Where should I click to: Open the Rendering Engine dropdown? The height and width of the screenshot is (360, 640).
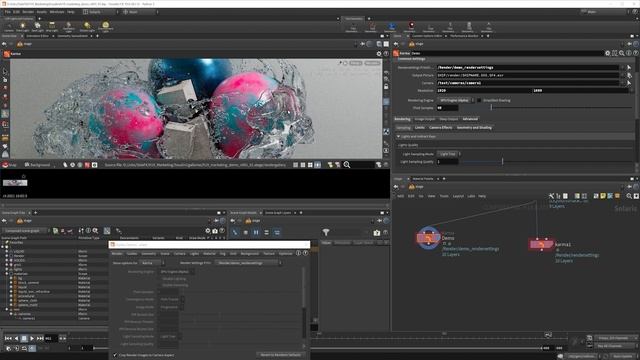(x=456, y=100)
